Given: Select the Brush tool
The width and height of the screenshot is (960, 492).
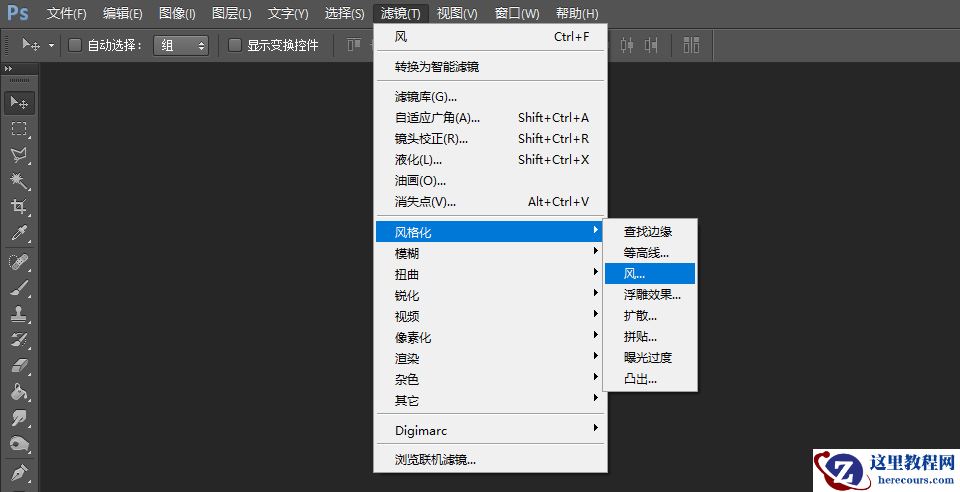Looking at the screenshot, I should point(19,288).
